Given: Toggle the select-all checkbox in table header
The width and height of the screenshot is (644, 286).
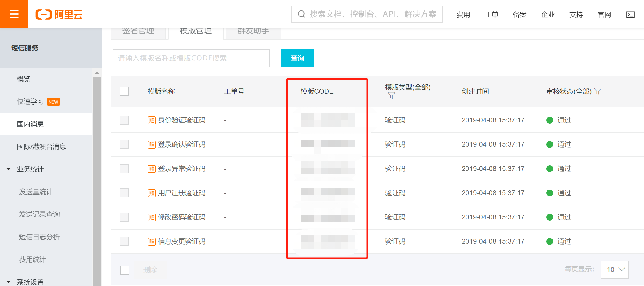Looking at the screenshot, I should [x=124, y=91].
